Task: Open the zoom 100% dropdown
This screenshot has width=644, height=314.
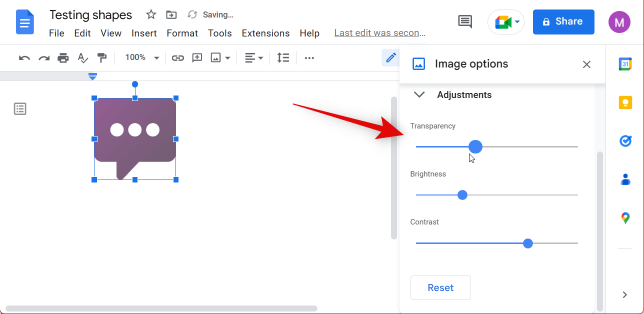Action: 142,58
